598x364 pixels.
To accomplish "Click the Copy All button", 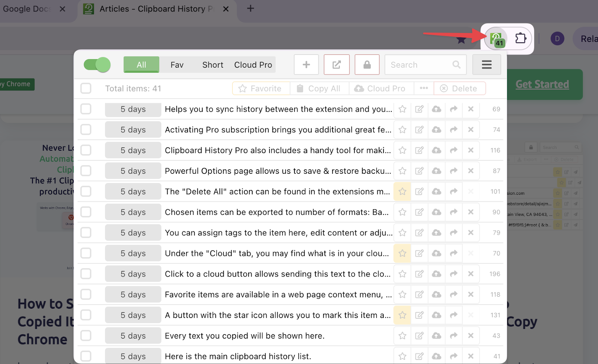I will pos(320,89).
